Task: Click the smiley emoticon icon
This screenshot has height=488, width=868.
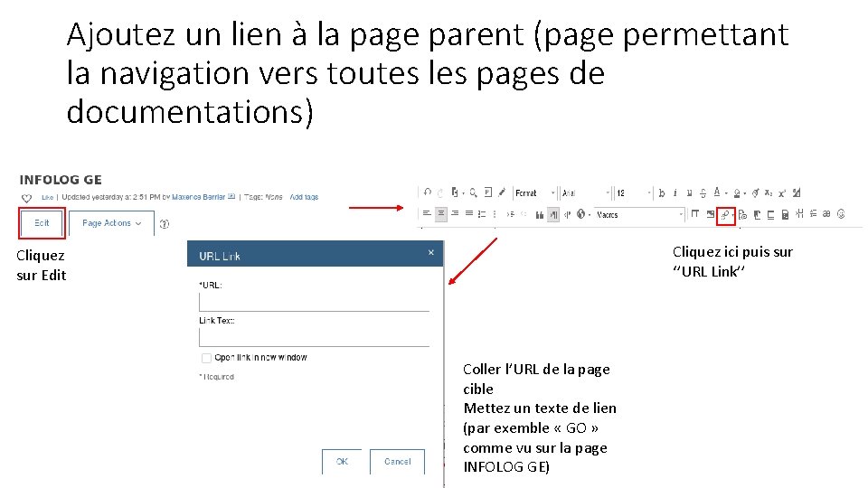Action: pos(841,213)
